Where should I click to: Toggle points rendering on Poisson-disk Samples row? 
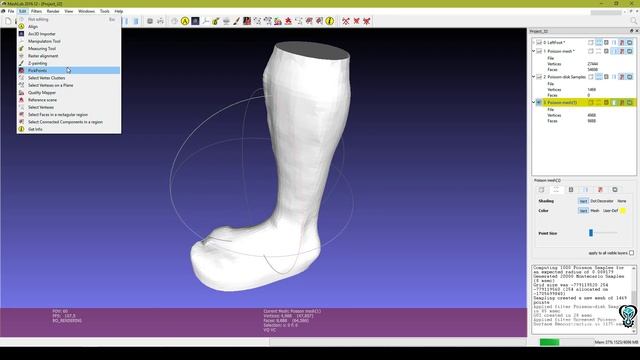click(x=598, y=77)
